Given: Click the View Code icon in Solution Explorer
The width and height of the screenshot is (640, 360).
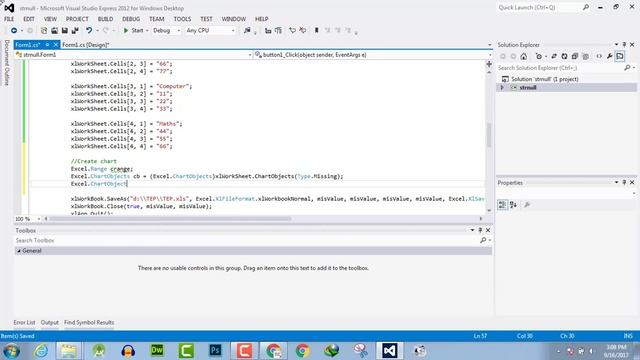Looking at the screenshot, I should pos(599,56).
